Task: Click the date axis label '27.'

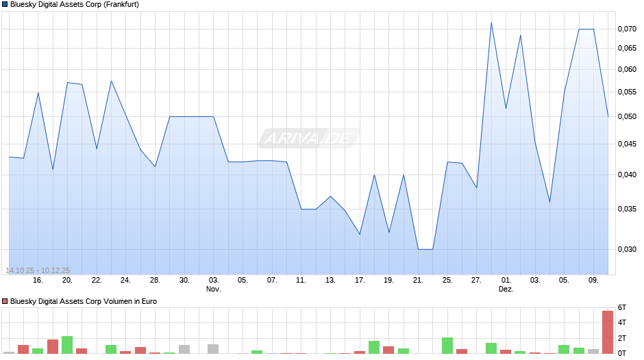Action: point(476,280)
